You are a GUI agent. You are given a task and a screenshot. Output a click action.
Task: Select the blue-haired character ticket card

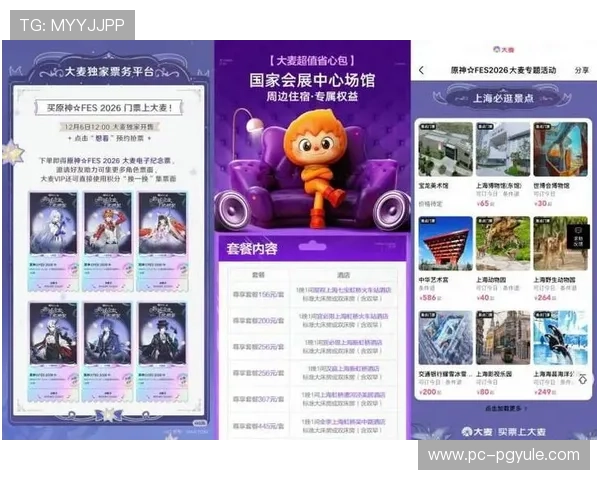click(x=108, y=352)
